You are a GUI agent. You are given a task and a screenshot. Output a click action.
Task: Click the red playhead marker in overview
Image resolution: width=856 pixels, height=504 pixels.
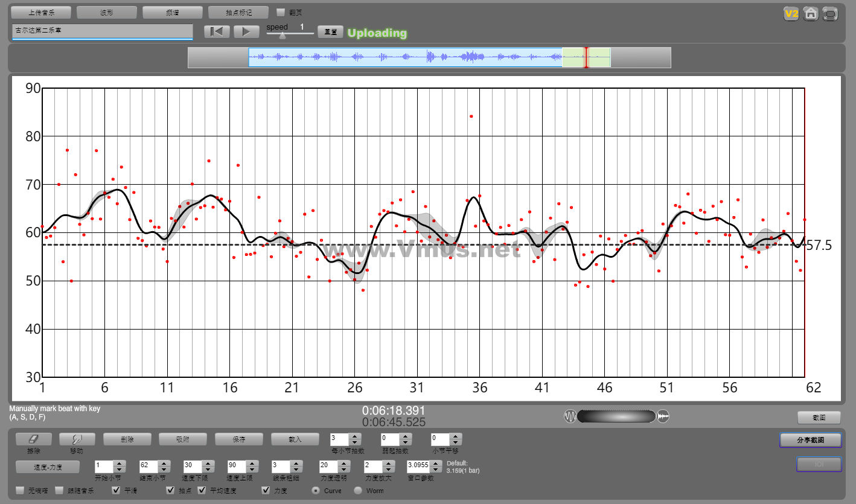tap(586, 57)
